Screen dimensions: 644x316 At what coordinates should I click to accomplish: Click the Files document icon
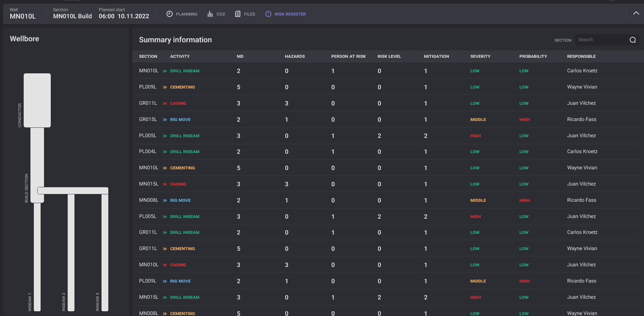(x=238, y=14)
